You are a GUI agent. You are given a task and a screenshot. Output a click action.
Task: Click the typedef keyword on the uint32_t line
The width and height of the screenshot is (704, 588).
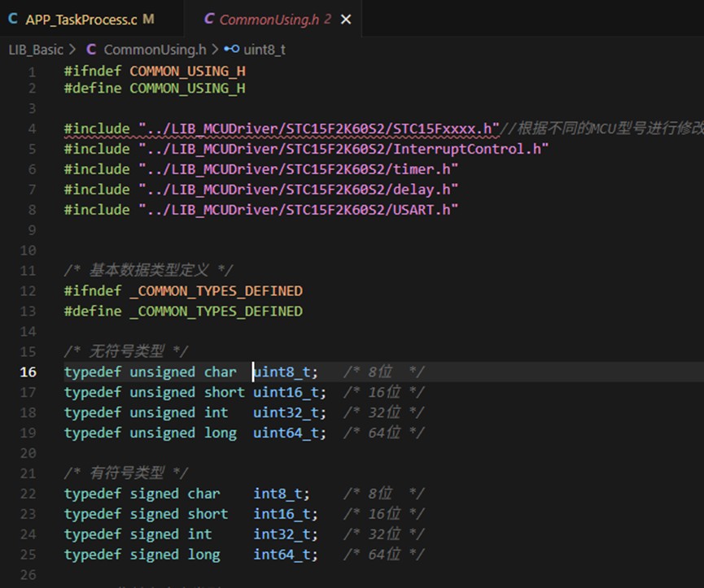coord(93,412)
